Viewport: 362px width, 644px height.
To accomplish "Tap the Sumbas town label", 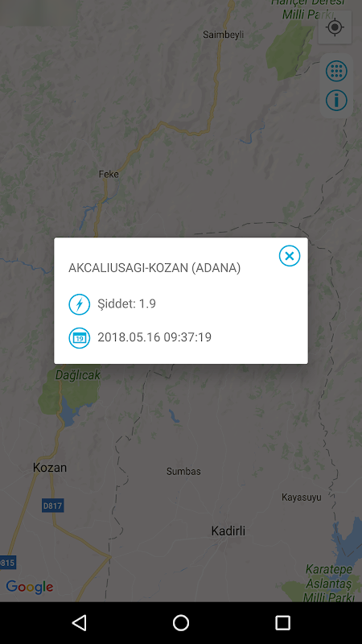I will [x=183, y=471].
